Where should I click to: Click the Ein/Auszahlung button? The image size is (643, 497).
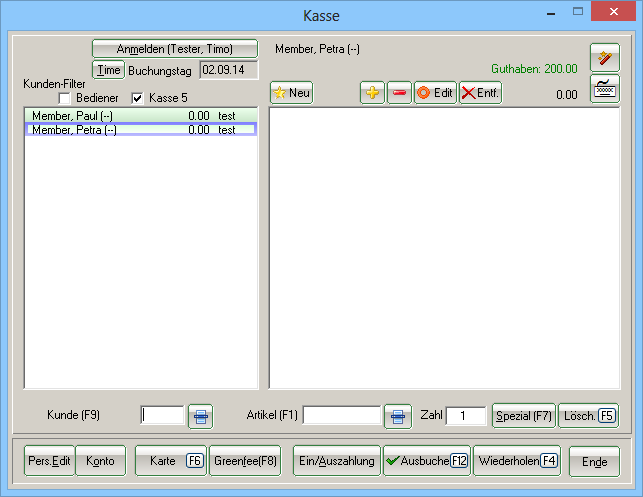[x=337, y=461]
